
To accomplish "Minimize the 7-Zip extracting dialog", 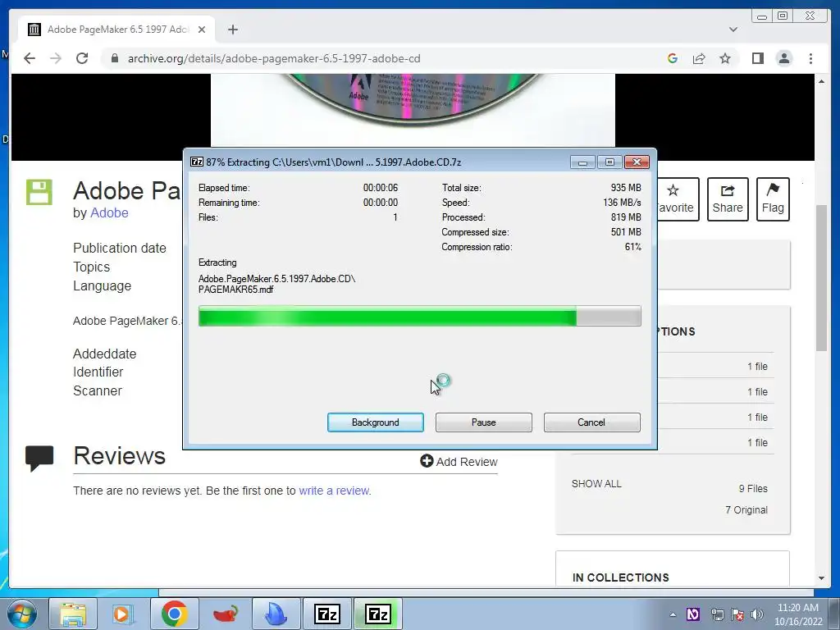I will click(x=582, y=162).
